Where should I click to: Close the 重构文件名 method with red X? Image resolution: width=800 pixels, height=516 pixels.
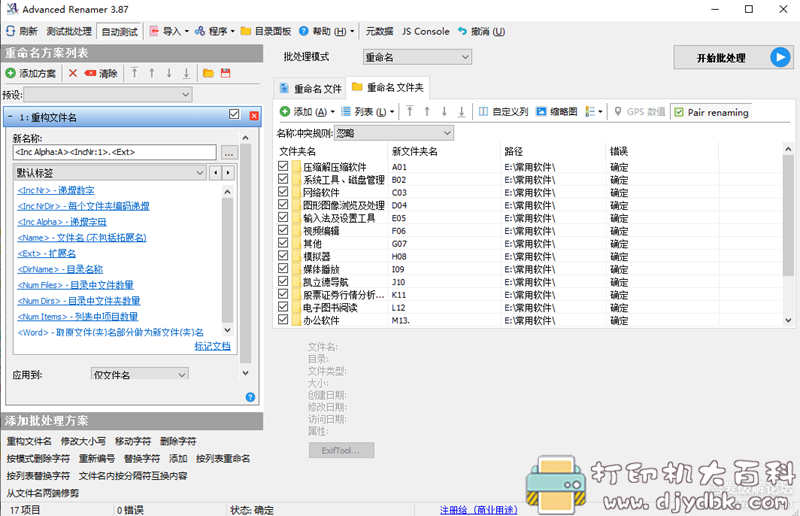tap(254, 116)
